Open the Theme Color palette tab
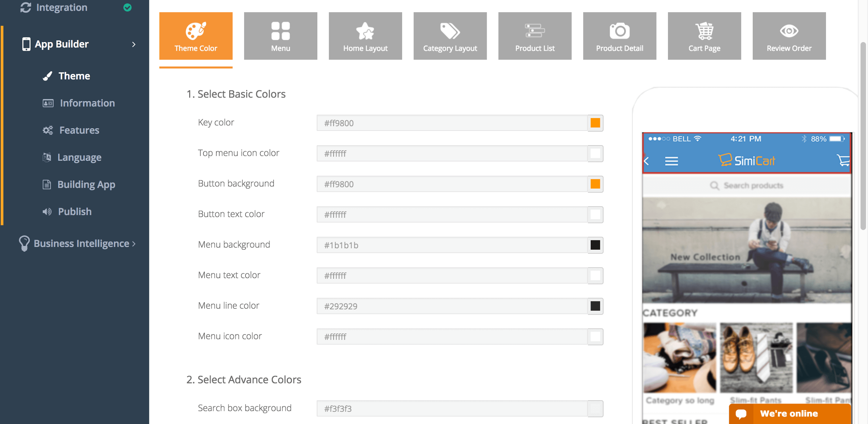The width and height of the screenshot is (868, 424). coord(196,36)
